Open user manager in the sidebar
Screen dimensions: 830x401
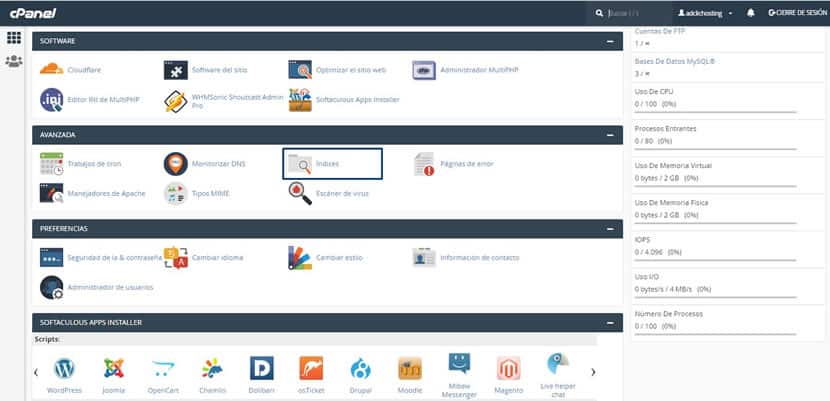[14, 62]
